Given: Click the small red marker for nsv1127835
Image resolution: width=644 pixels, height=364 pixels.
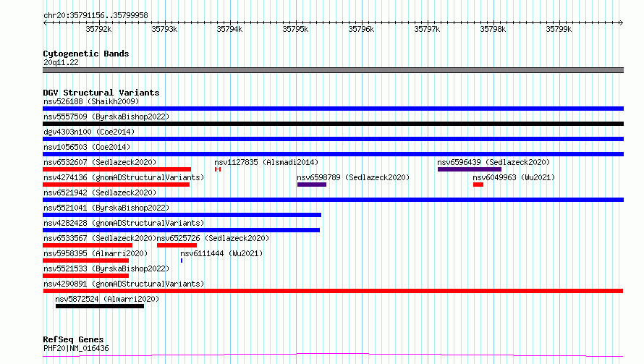Looking at the screenshot, I should (x=218, y=169).
